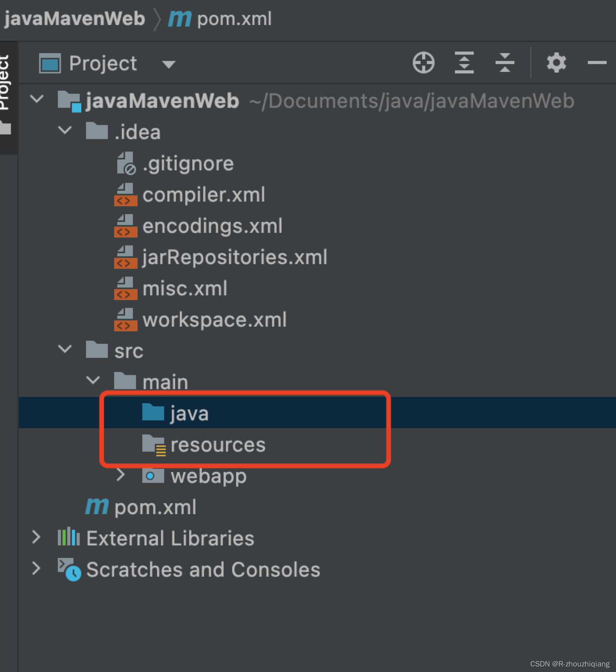
Task: Click the Scratches and Consoles clock icon
Action: [x=69, y=570]
